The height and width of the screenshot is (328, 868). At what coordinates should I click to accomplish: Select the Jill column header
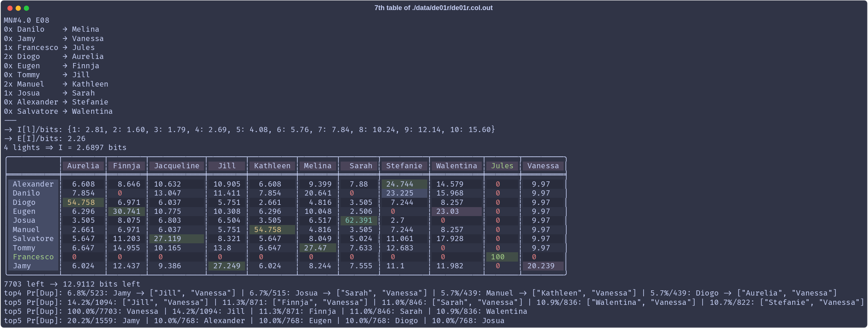[227, 166]
